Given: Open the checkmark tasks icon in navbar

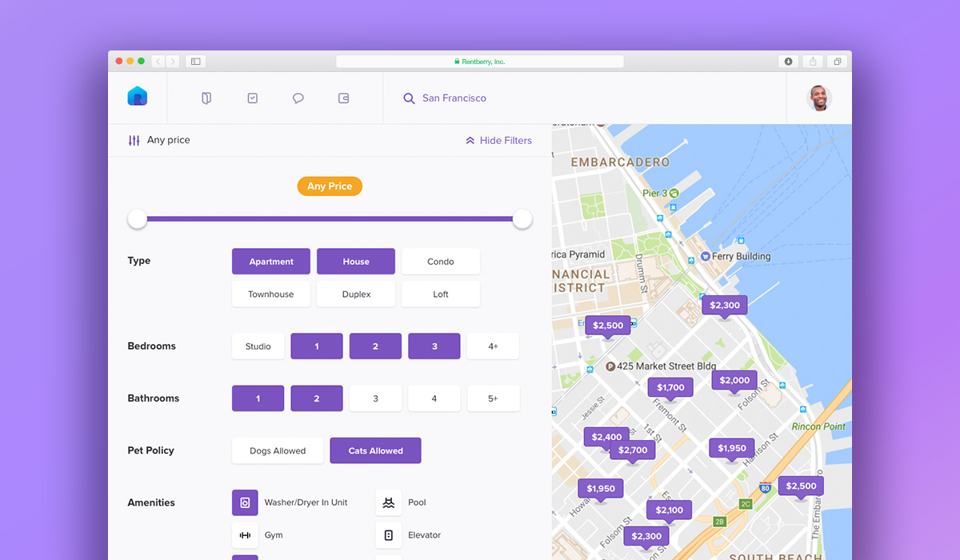Looking at the screenshot, I should click(253, 98).
